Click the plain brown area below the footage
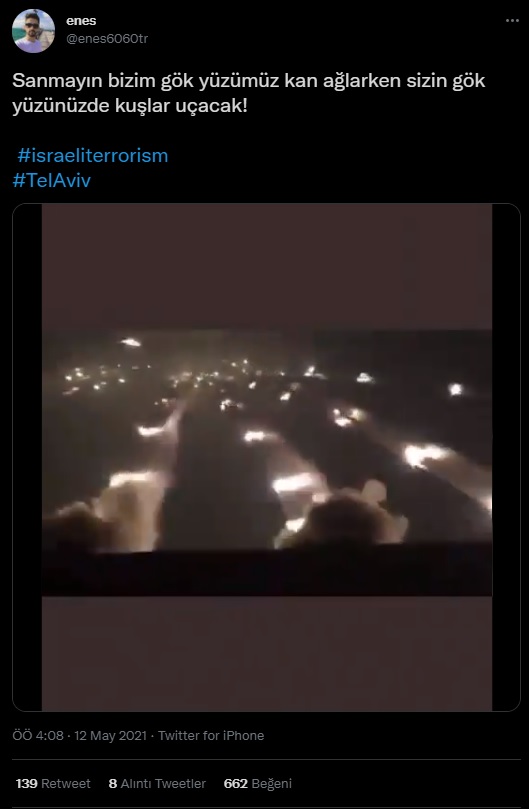Screen dimensions: 529x809 267,653
